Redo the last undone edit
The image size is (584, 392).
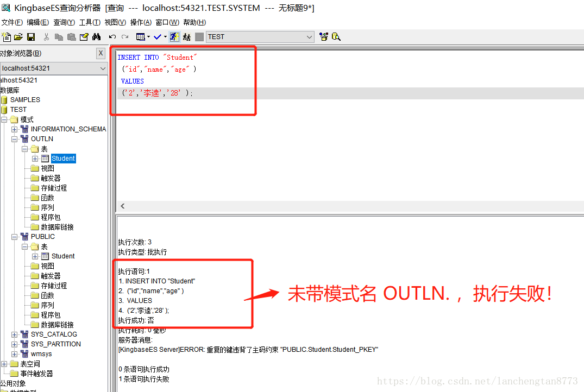point(125,37)
